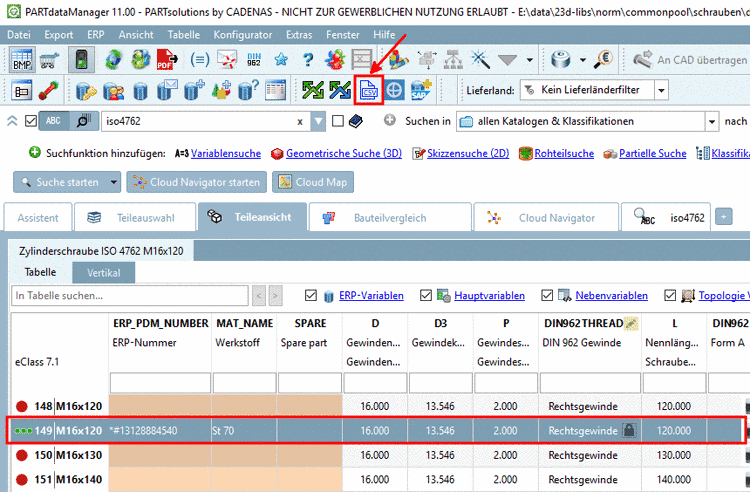Click the 'In Tabelle suchen...' field
This screenshot has width=750, height=492.
point(130,295)
